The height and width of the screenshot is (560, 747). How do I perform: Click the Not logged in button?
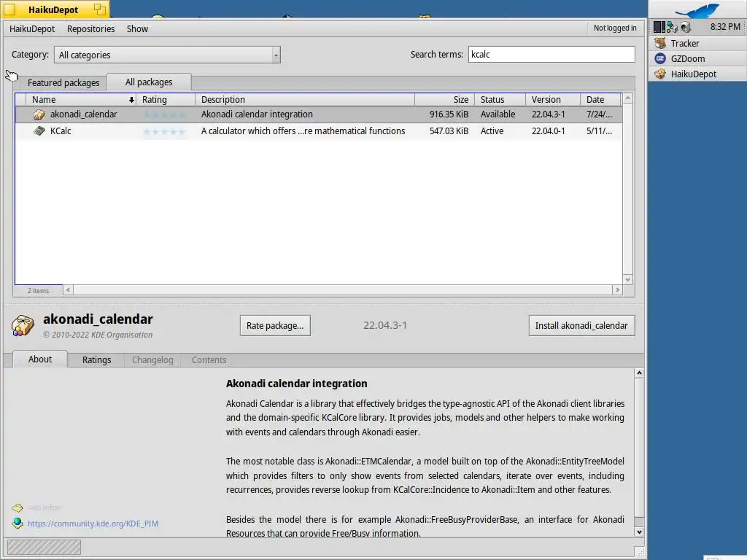point(614,28)
